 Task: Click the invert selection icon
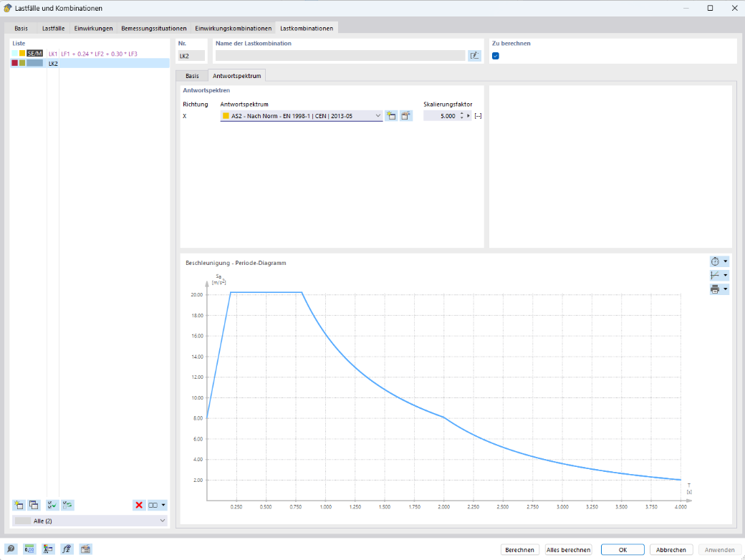[67, 505]
